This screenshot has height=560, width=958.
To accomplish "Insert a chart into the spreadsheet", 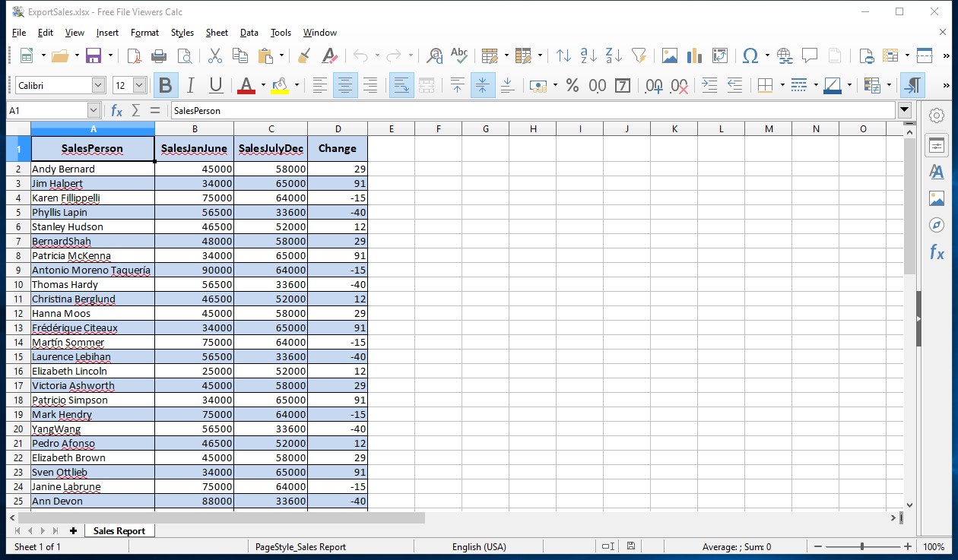I will point(693,55).
